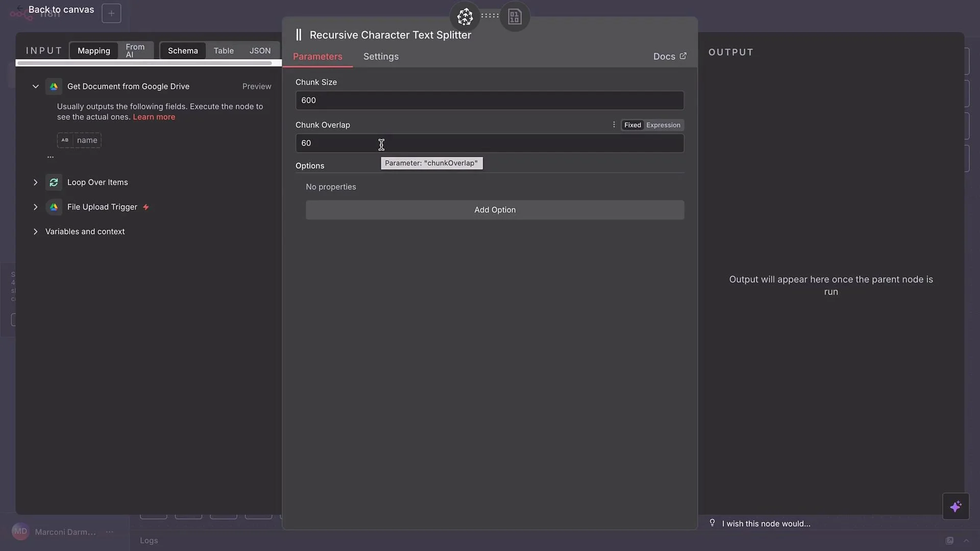
Task: Select From AI input mode
Action: pos(135,51)
